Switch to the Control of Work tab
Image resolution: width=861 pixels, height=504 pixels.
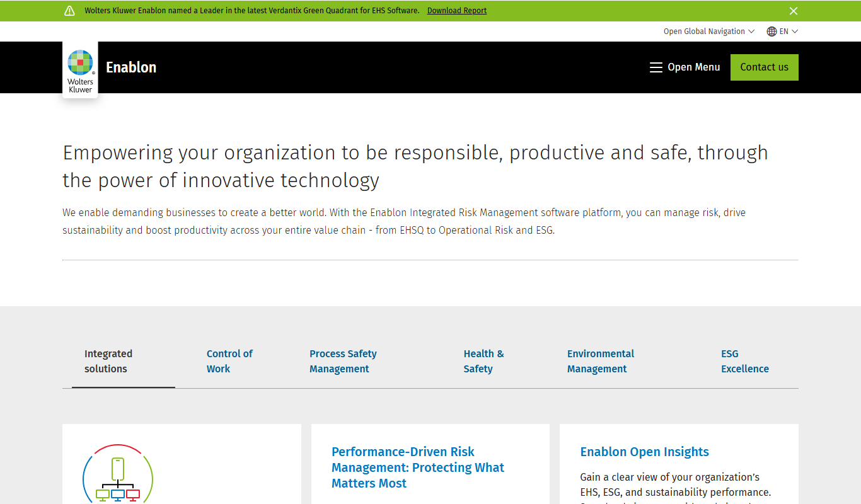coord(229,362)
